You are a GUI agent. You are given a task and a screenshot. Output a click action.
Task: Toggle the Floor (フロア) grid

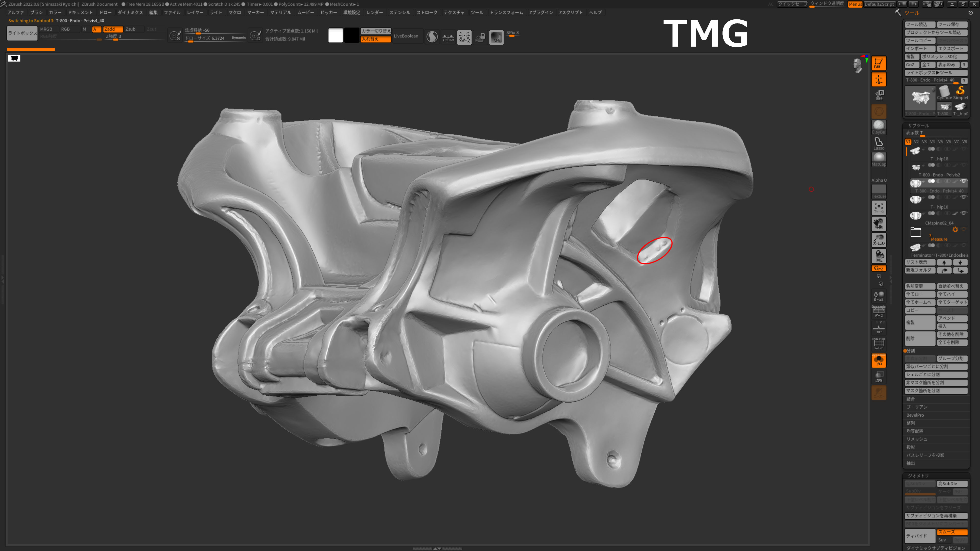pos(878,328)
